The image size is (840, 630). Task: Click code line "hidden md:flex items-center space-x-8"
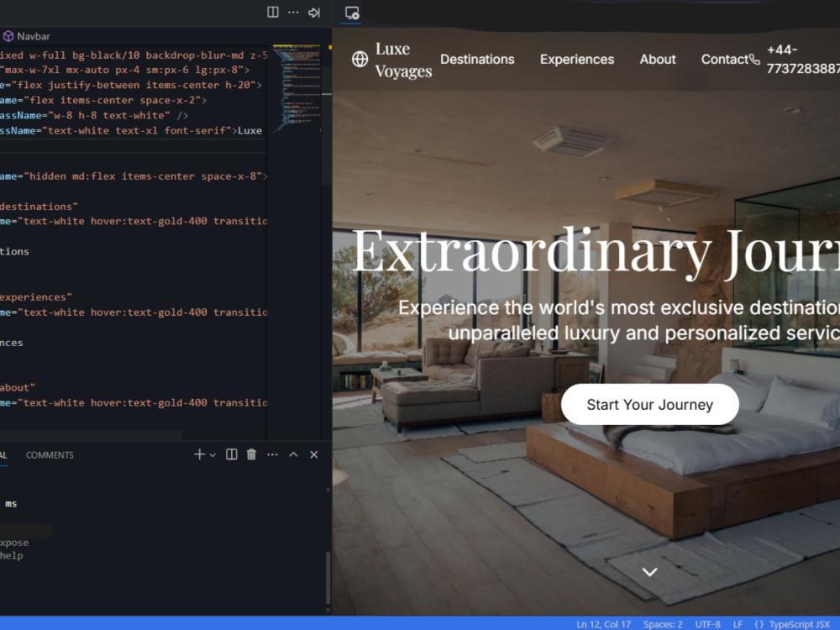[134, 176]
